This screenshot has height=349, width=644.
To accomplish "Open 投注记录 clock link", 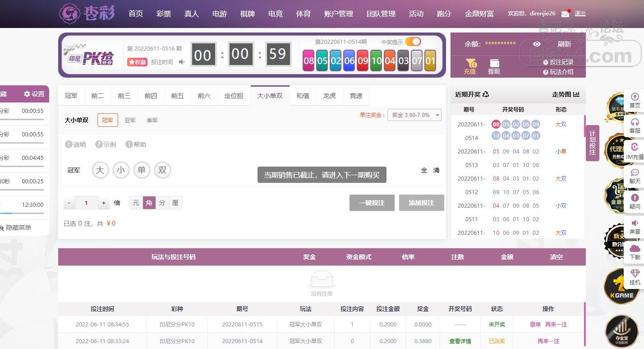I will pyautogui.click(x=558, y=62).
